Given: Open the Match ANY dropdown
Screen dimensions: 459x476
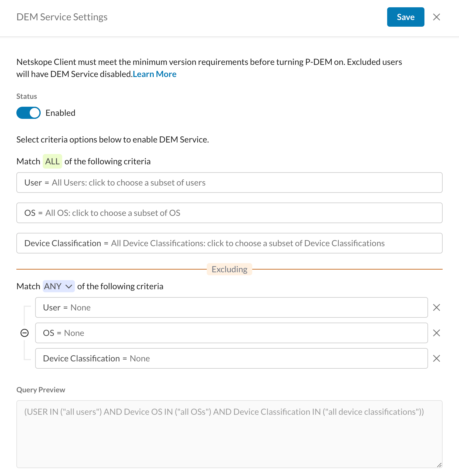Looking at the screenshot, I should coord(59,286).
